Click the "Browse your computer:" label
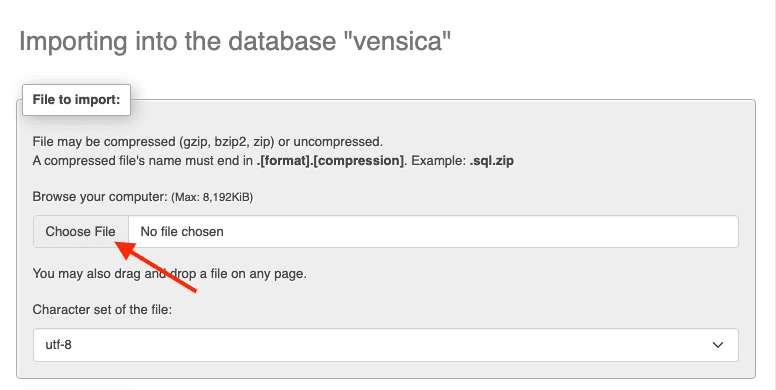Viewport: 776px width, 390px height. (x=100, y=196)
